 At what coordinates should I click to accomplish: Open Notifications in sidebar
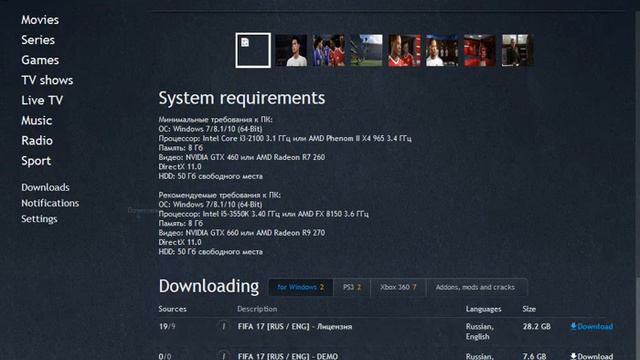(50, 203)
